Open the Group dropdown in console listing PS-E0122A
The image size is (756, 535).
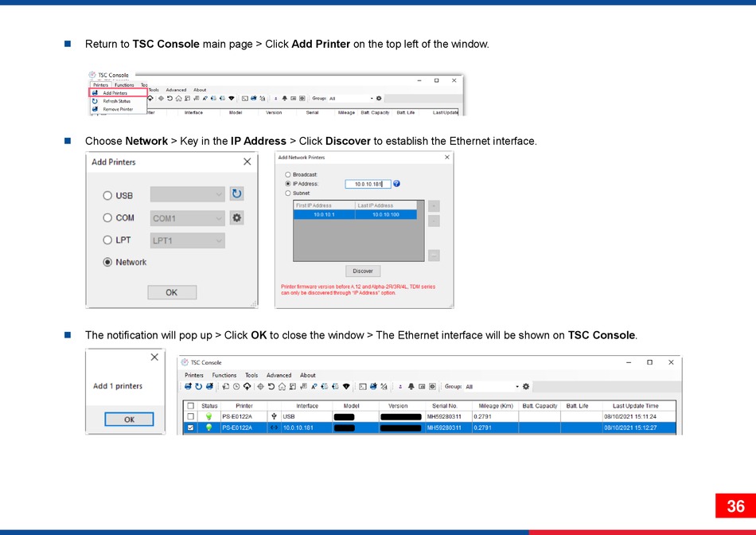coord(493,386)
